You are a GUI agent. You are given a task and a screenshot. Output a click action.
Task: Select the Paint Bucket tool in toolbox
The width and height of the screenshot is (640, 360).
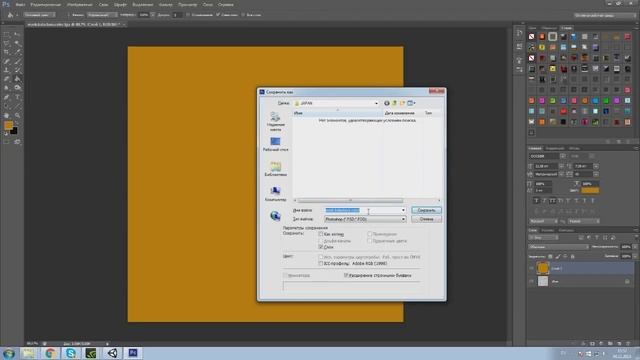click(x=17, y=79)
